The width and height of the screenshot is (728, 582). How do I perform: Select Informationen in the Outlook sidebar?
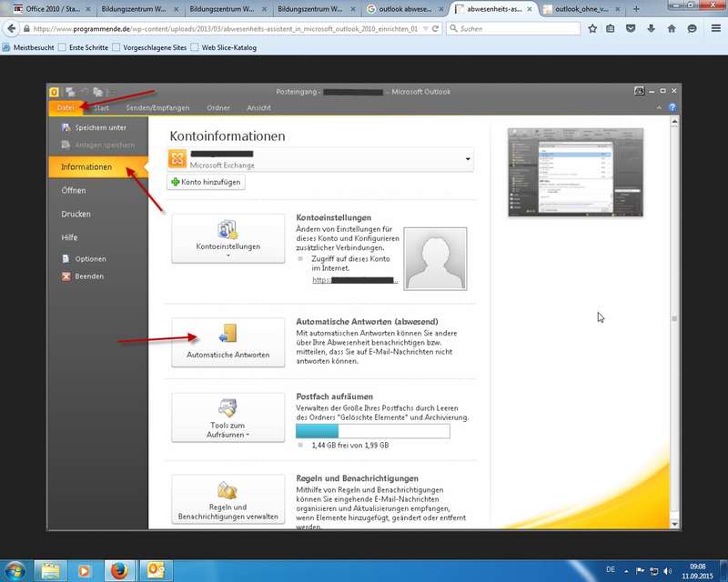[x=96, y=166]
